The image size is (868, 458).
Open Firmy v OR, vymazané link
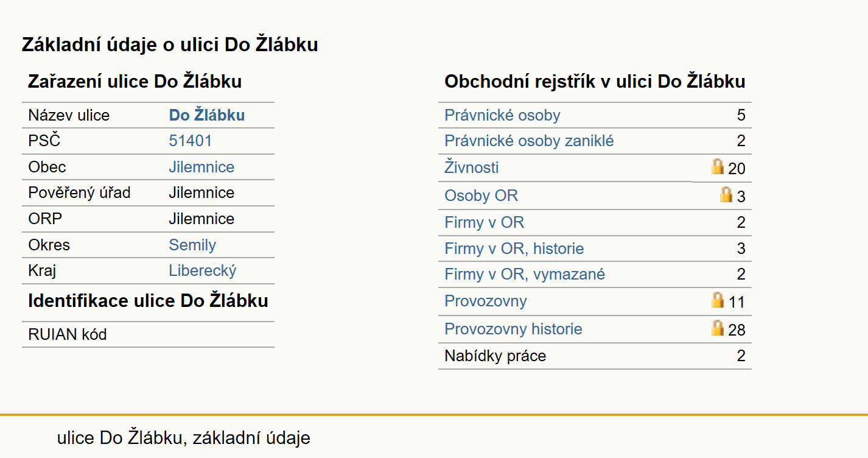click(525, 275)
